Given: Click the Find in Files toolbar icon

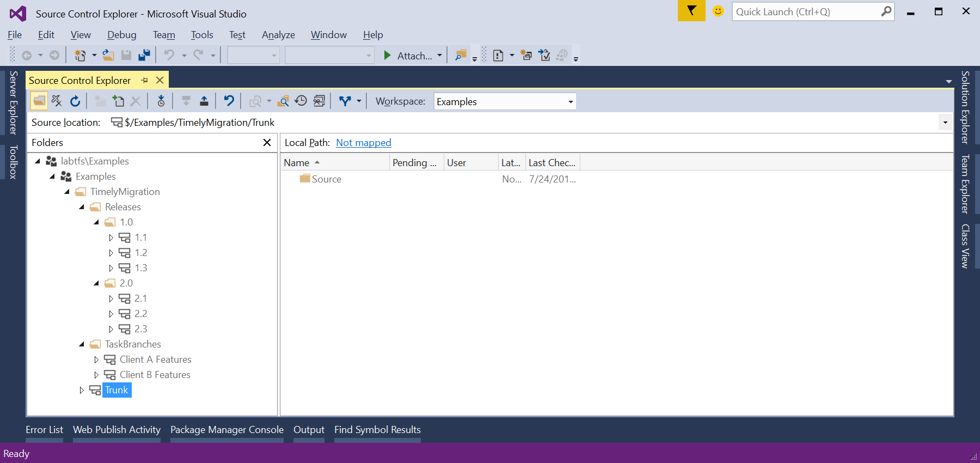Looking at the screenshot, I should [x=461, y=55].
